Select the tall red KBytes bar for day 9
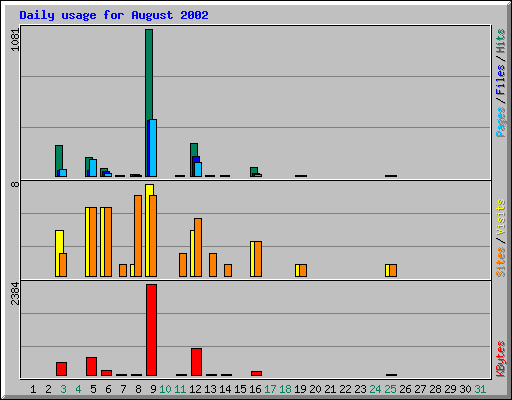512x400 pixels. coord(151,330)
